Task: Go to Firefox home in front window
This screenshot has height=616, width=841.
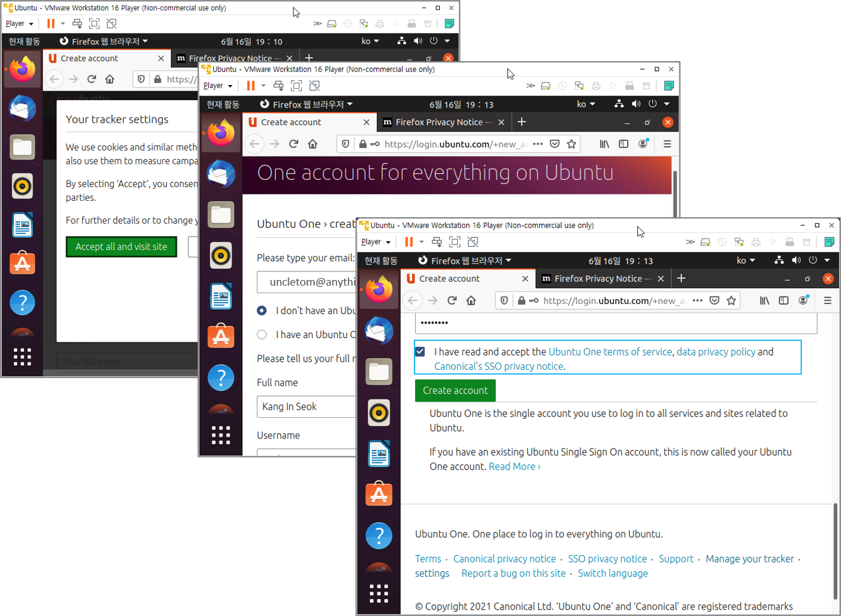Action: (x=471, y=301)
